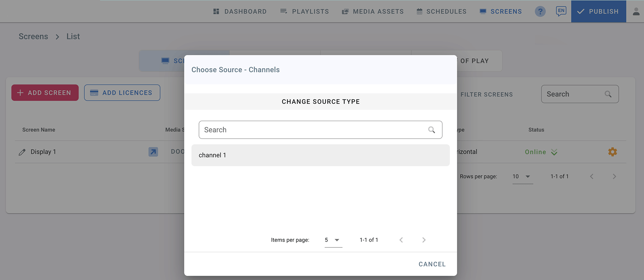This screenshot has height=280, width=644.
Task: Go to previous page in dialog
Action: pyautogui.click(x=401, y=240)
